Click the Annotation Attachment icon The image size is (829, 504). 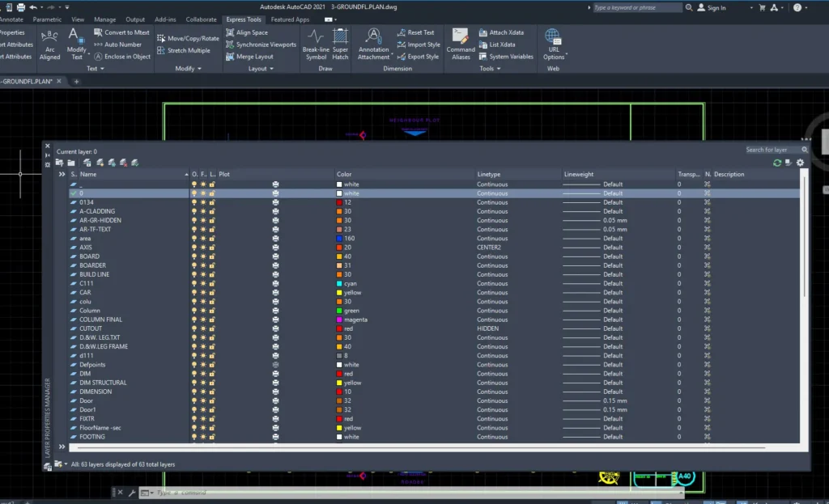pos(373,44)
